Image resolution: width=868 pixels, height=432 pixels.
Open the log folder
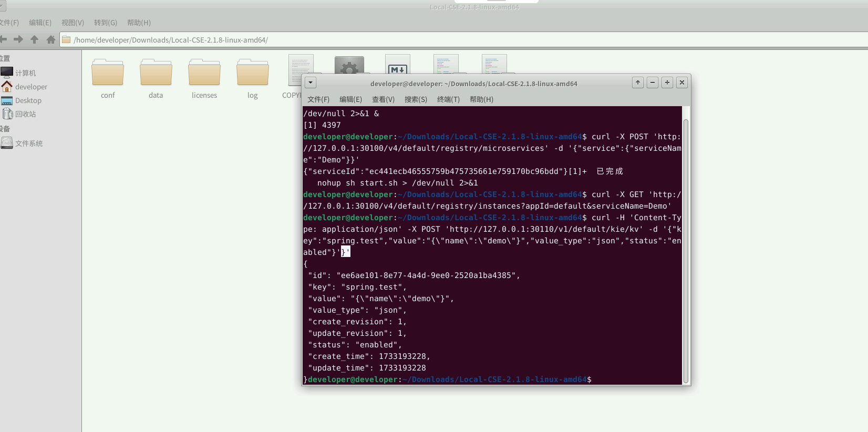(253, 73)
